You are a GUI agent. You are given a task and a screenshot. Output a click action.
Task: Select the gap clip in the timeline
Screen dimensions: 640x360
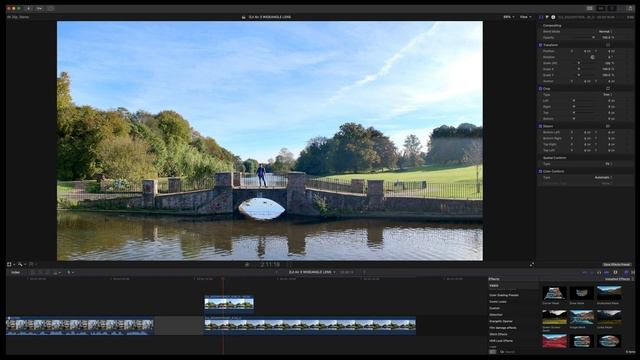[179, 326]
